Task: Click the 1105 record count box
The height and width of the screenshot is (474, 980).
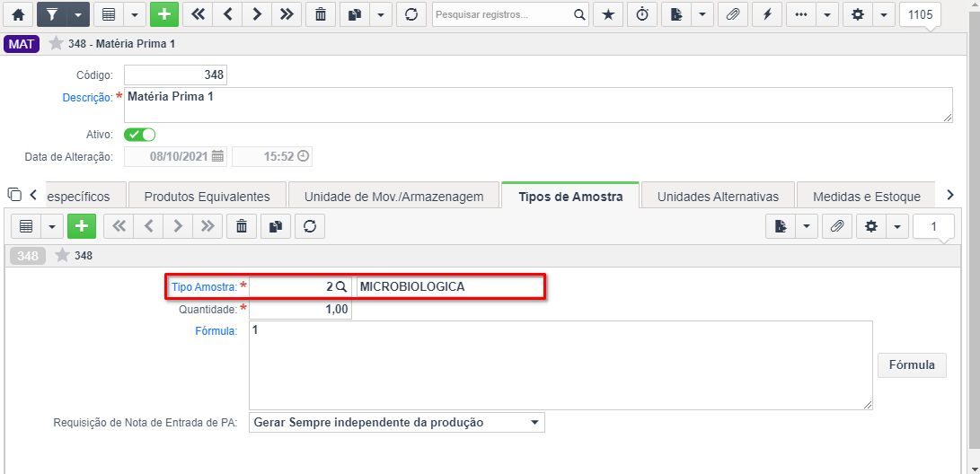Action: pyautogui.click(x=921, y=15)
